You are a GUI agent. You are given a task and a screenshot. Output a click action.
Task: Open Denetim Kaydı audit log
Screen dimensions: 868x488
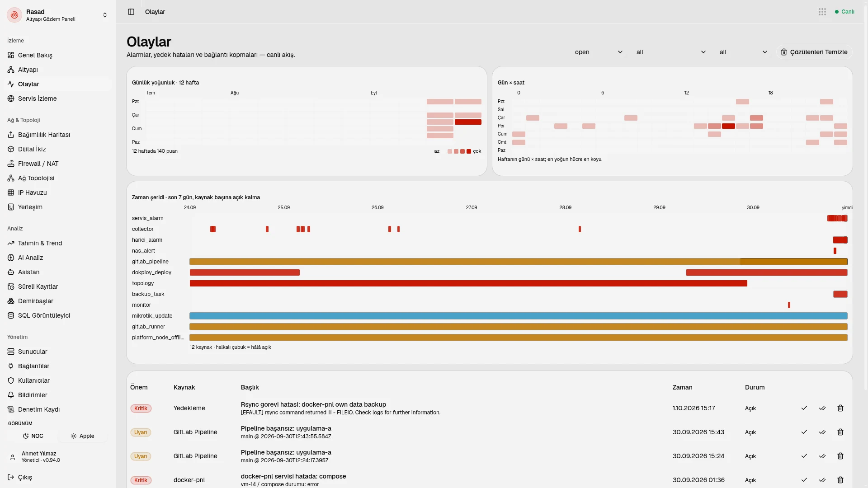click(x=58, y=409)
